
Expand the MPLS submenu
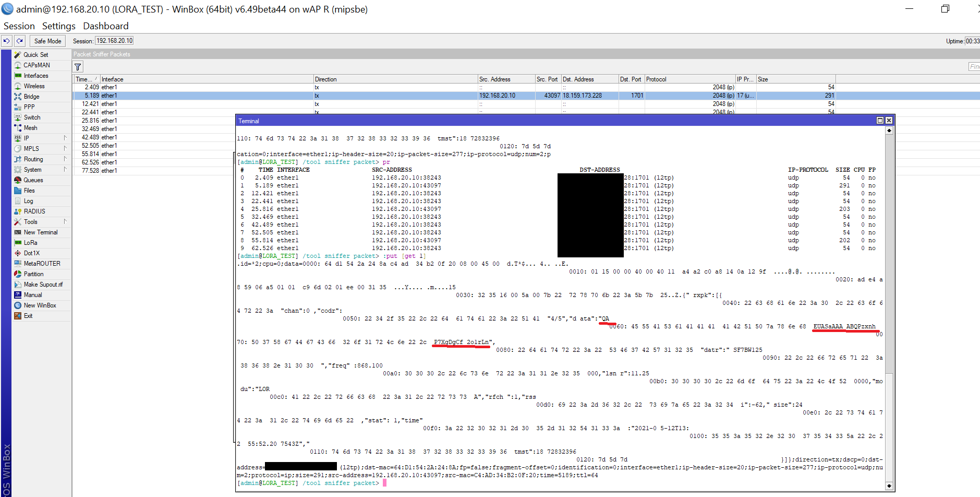[65, 149]
